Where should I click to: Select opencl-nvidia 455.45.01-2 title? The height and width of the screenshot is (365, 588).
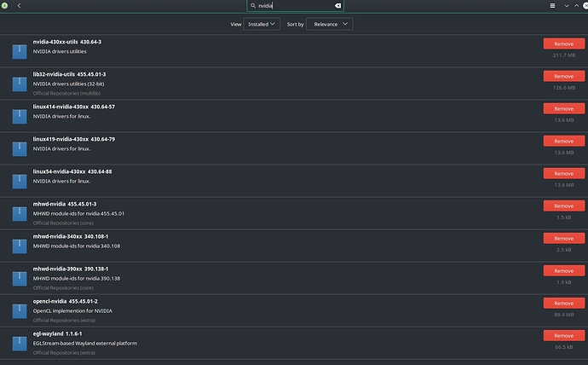pyautogui.click(x=66, y=301)
